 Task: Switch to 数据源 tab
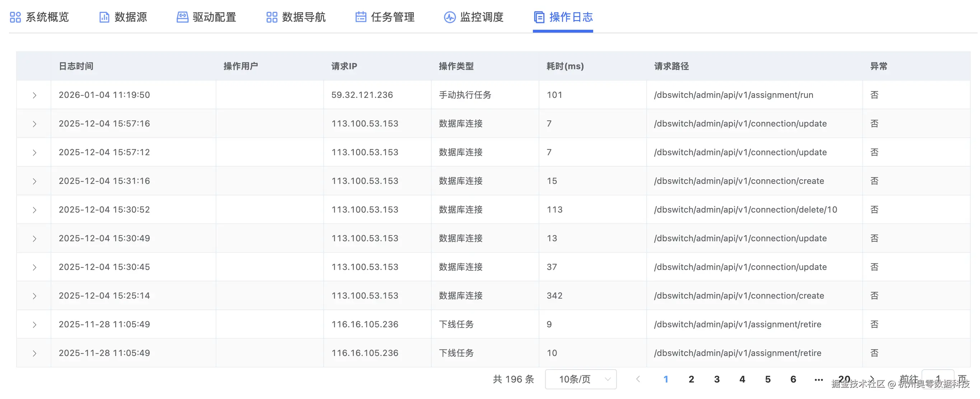point(131,17)
